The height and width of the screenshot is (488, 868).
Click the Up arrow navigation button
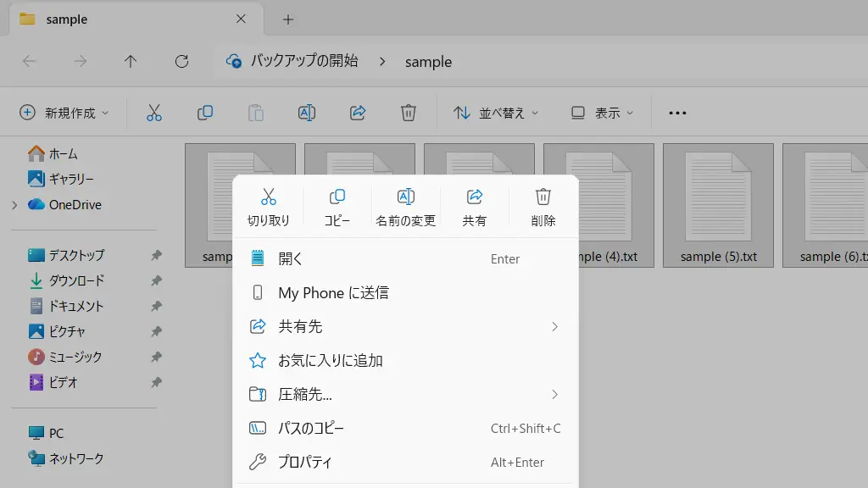pyautogui.click(x=131, y=61)
